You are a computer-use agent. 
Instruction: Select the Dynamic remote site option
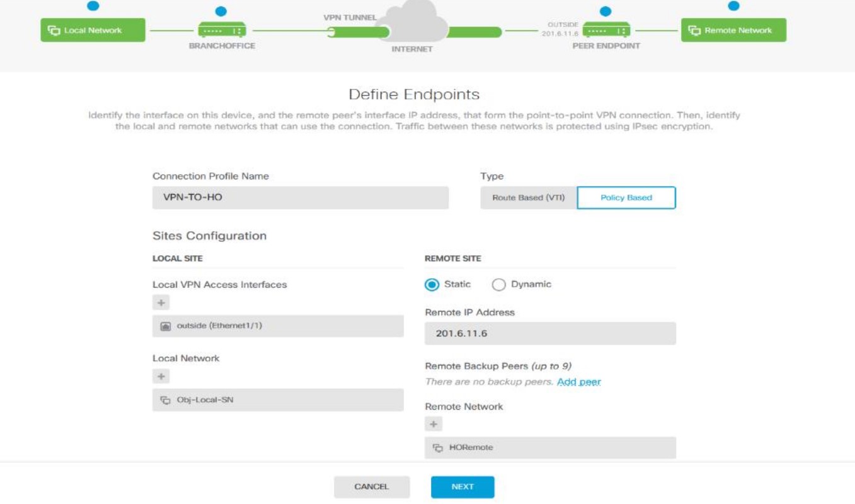tap(498, 285)
